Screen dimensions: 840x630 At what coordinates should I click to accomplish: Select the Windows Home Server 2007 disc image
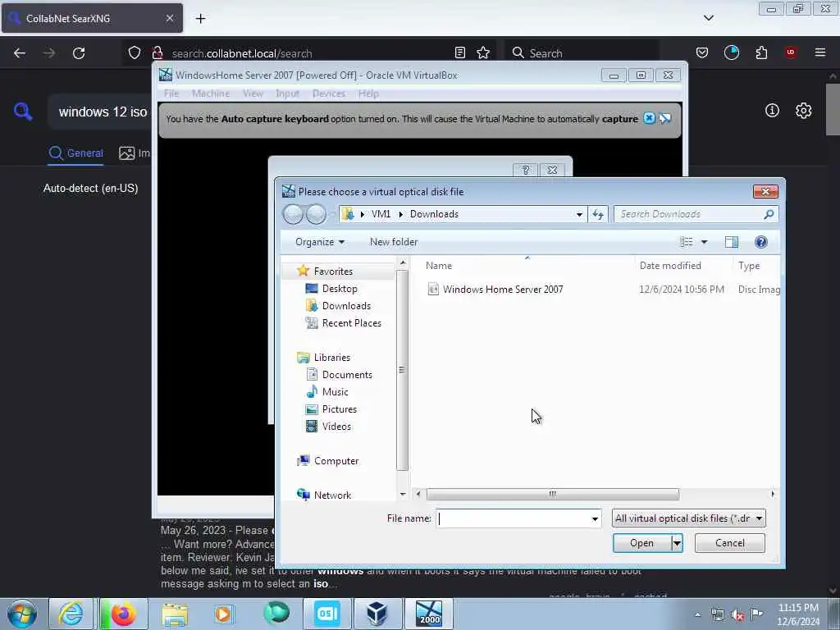503,290
